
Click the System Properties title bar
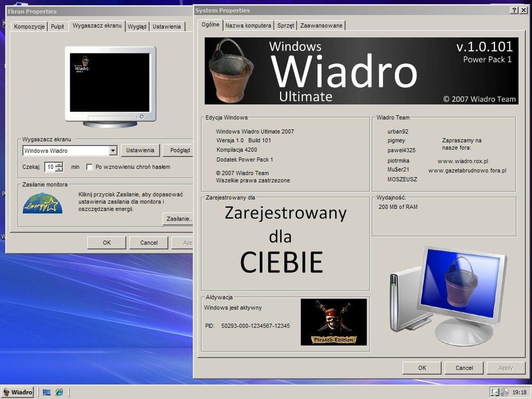(351, 10)
